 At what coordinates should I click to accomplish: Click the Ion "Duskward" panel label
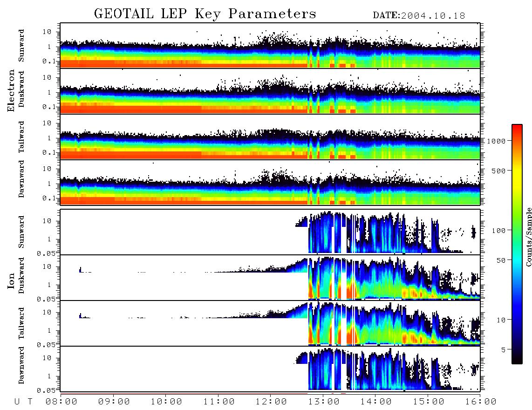tap(21, 276)
